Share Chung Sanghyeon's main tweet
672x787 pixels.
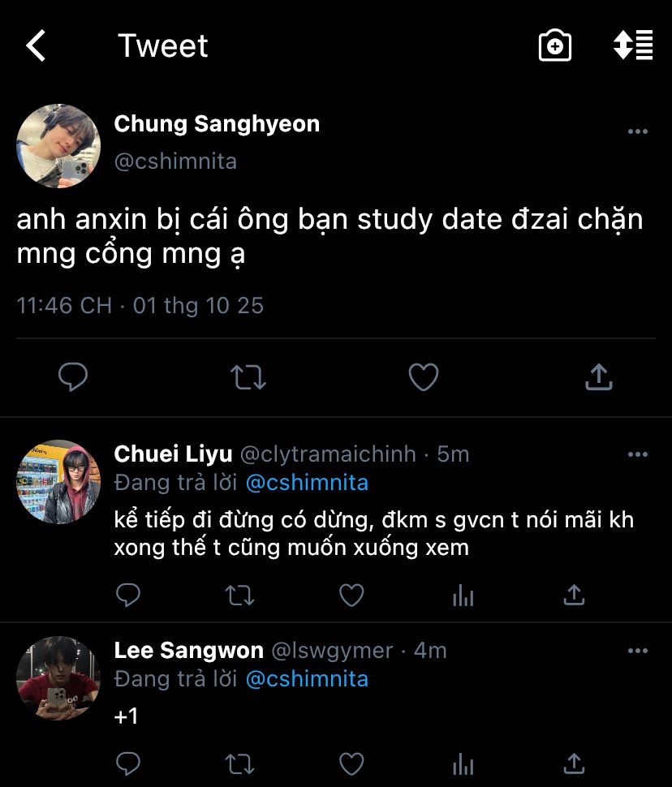(598, 377)
